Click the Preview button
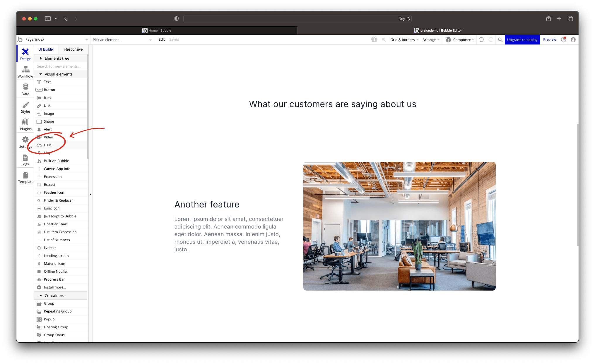 [x=550, y=40]
